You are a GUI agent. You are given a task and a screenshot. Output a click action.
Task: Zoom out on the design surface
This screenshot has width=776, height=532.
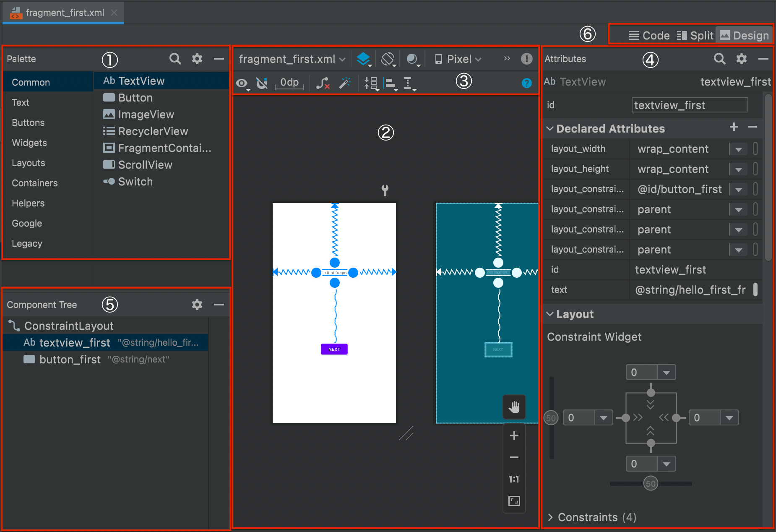(514, 457)
